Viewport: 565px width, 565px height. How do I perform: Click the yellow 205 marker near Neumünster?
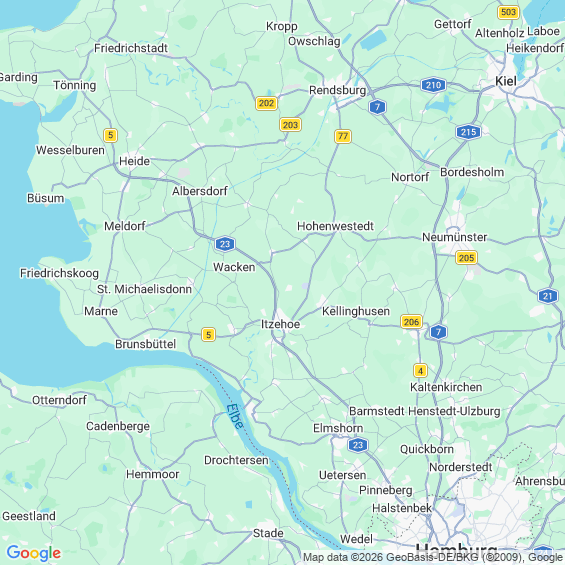coord(467,258)
